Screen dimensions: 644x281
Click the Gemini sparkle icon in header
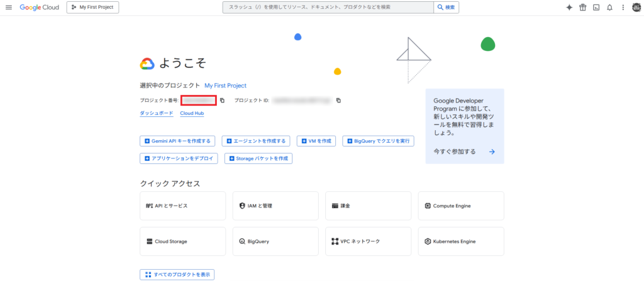pos(569,8)
